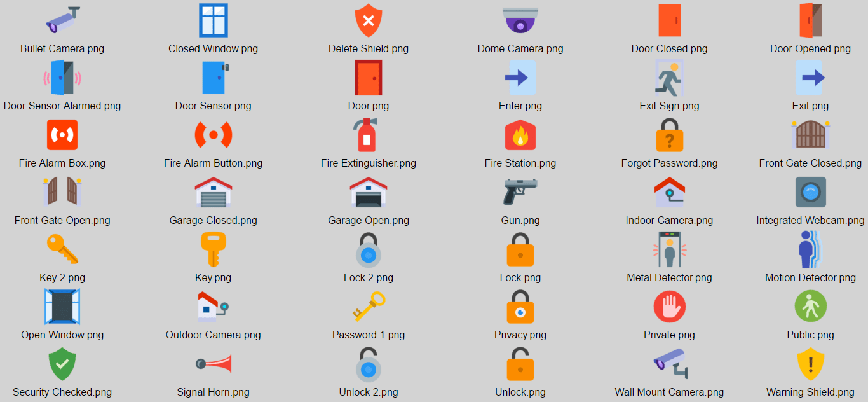
Task: Select the green Exit Sign icon
Action: pyautogui.click(x=670, y=78)
